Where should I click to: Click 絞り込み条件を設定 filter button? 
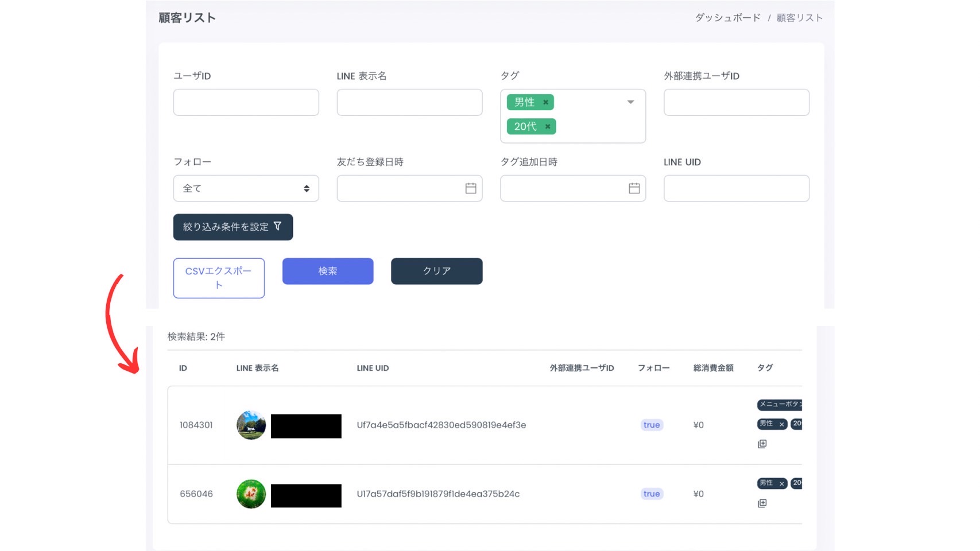point(233,227)
